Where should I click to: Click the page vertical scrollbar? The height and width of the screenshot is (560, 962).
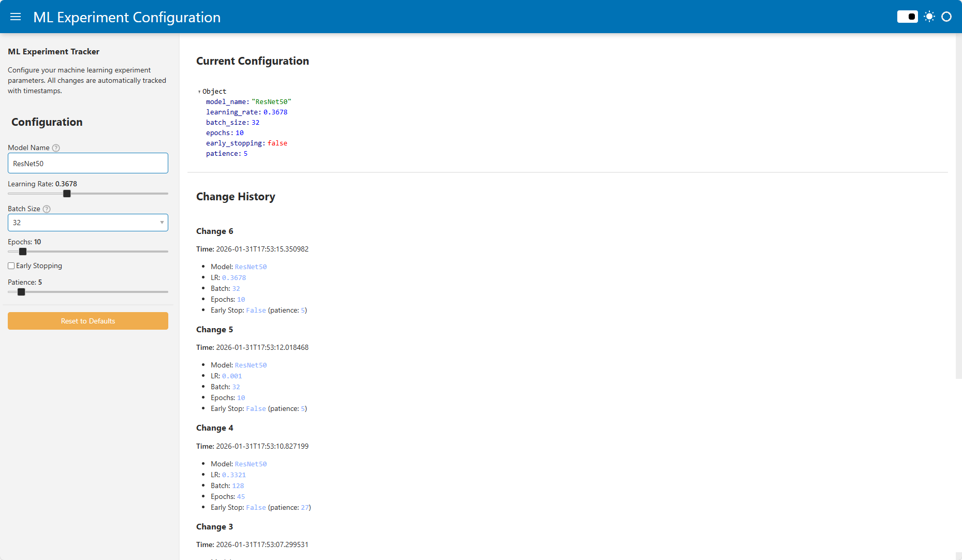pyautogui.click(x=958, y=207)
